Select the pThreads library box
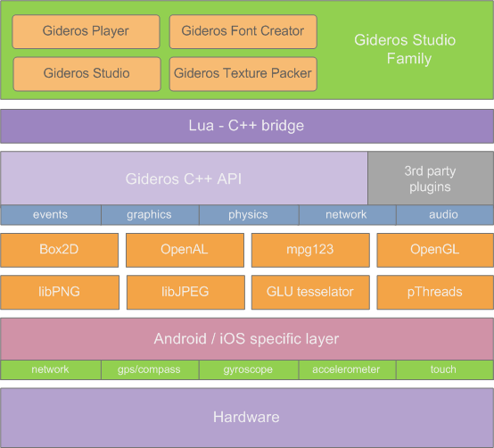Viewport: 494px width, 448px height. pos(435,292)
